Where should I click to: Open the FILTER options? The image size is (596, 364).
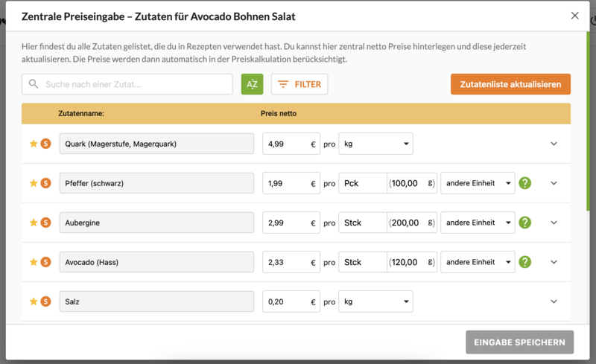[299, 84]
